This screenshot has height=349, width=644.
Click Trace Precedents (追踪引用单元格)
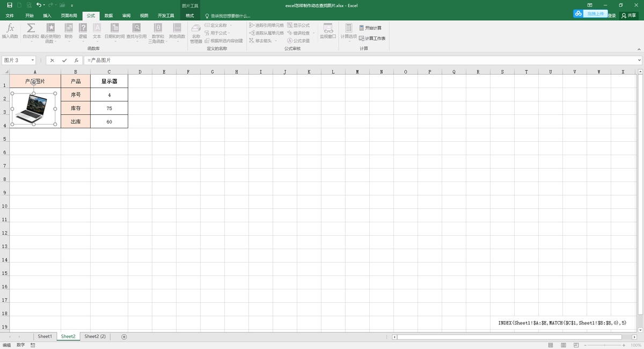[267, 25]
